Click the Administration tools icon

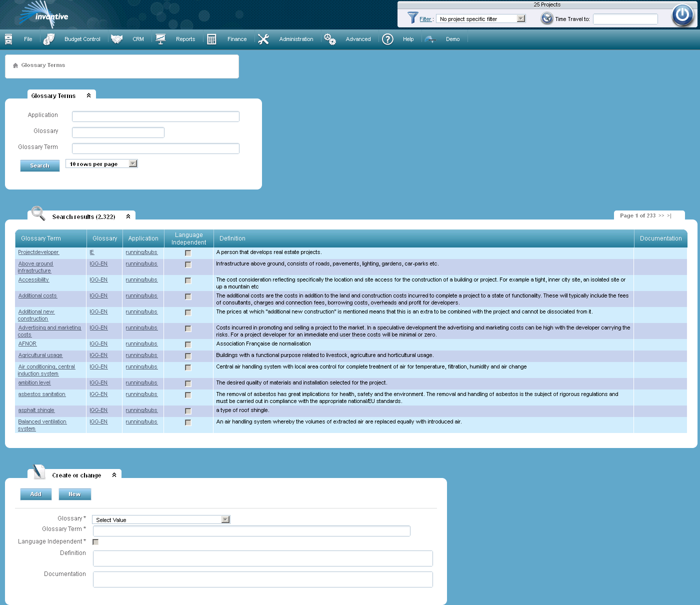pyautogui.click(x=263, y=39)
